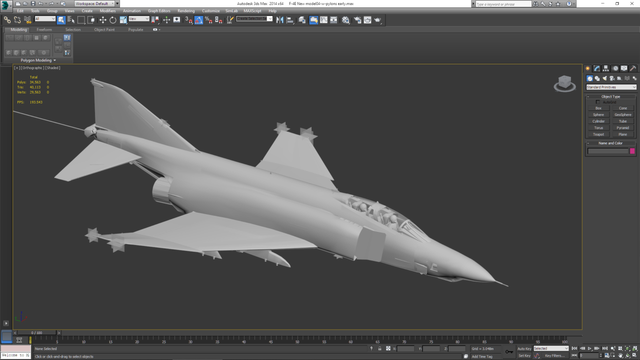Click the Unlink Selection icon

tap(17, 20)
